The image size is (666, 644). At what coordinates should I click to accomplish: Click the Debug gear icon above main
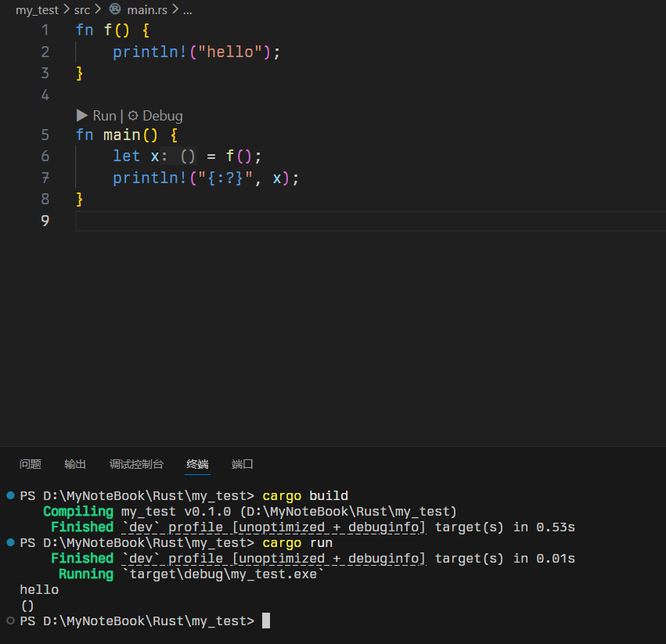pyautogui.click(x=133, y=115)
